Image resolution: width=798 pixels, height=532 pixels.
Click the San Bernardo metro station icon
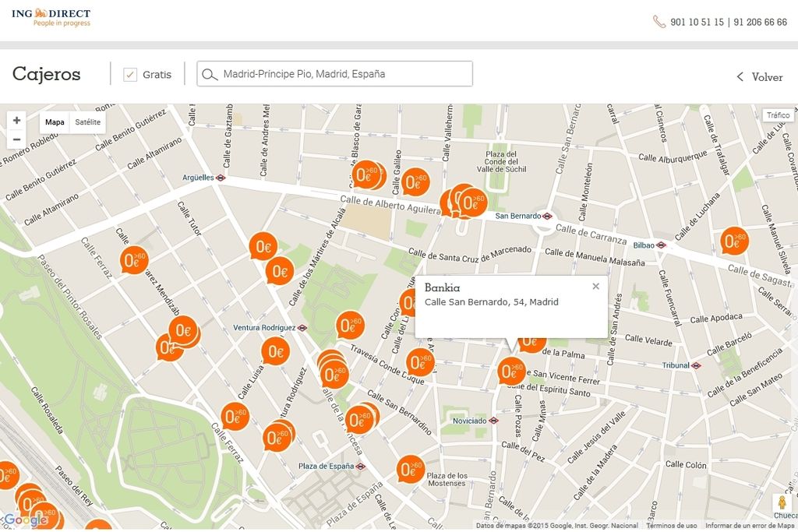click(x=548, y=216)
